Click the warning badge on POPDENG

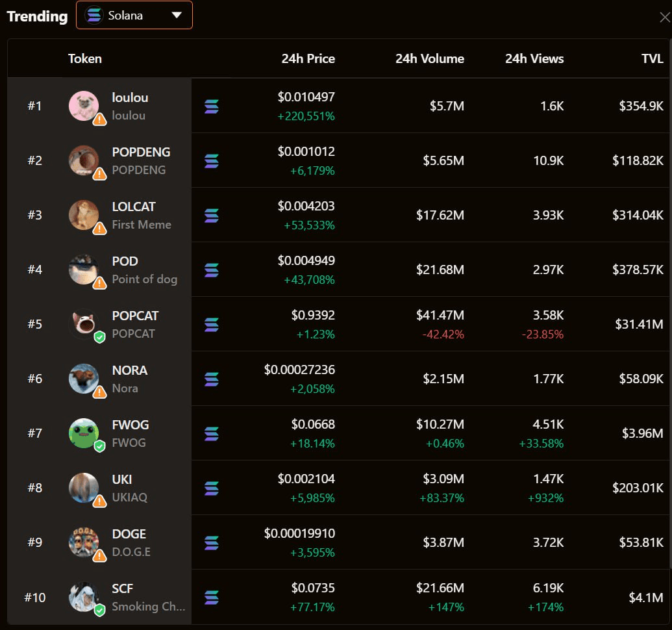(100, 173)
